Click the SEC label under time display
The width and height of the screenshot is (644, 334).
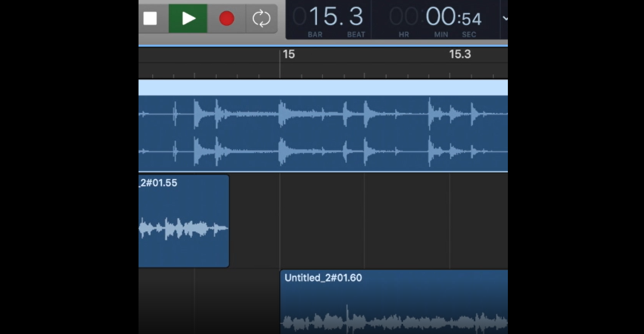[x=469, y=35]
